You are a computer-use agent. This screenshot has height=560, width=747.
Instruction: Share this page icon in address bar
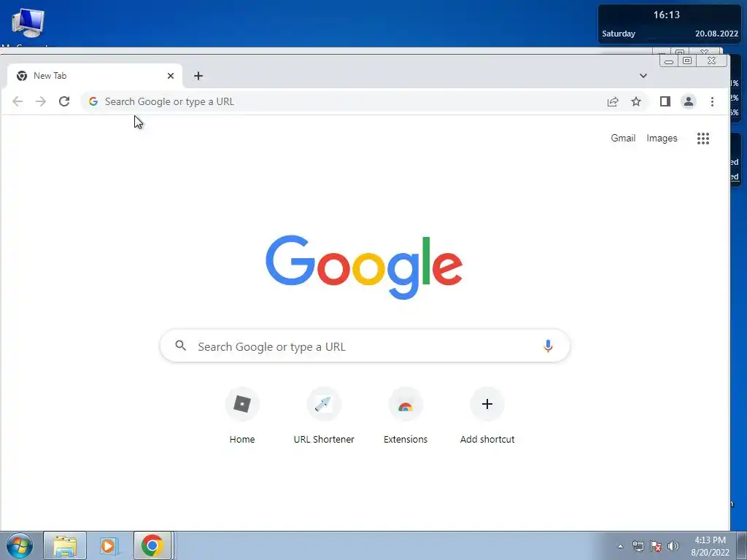coord(613,101)
